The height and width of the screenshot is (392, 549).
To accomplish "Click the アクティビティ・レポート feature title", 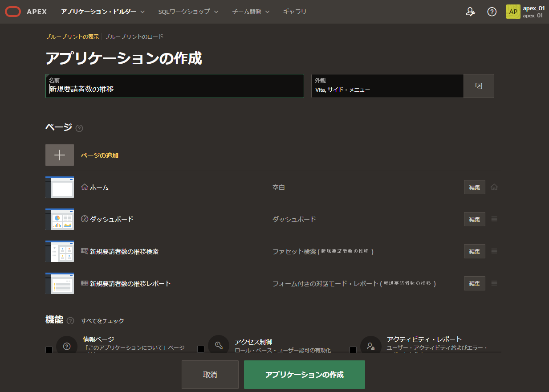I will (424, 339).
